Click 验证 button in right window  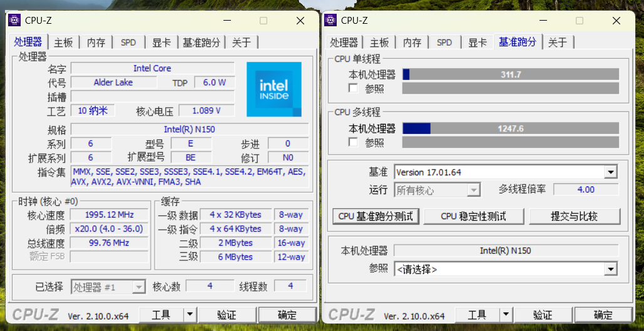[x=543, y=315]
